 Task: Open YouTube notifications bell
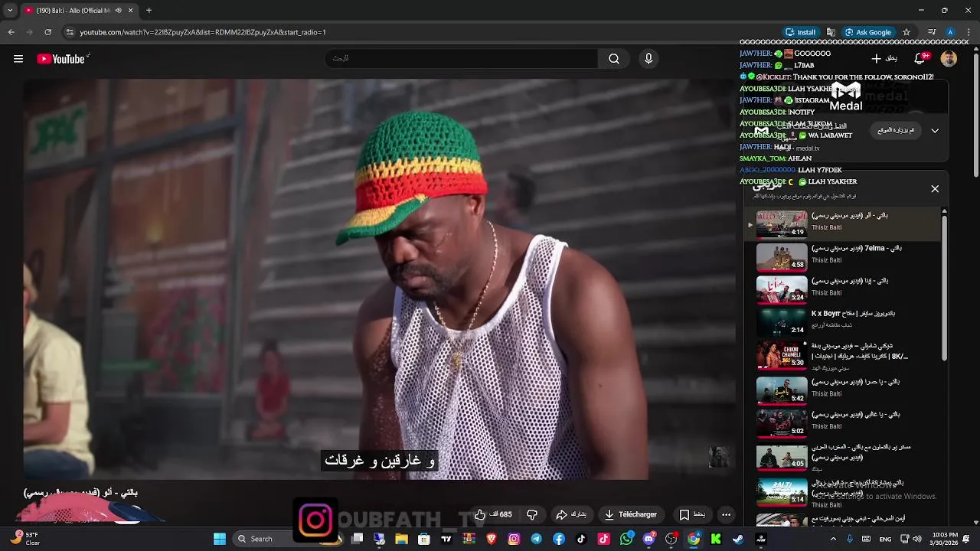pyautogui.click(x=920, y=58)
